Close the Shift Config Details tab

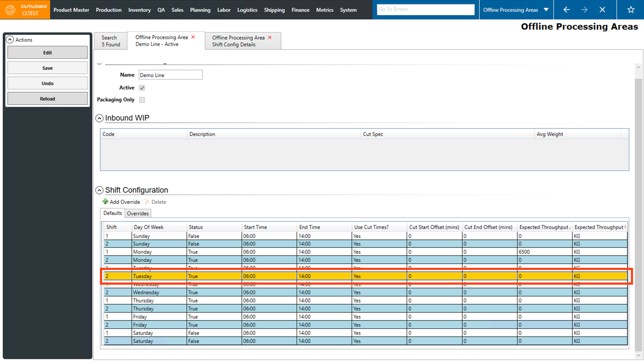[270, 38]
